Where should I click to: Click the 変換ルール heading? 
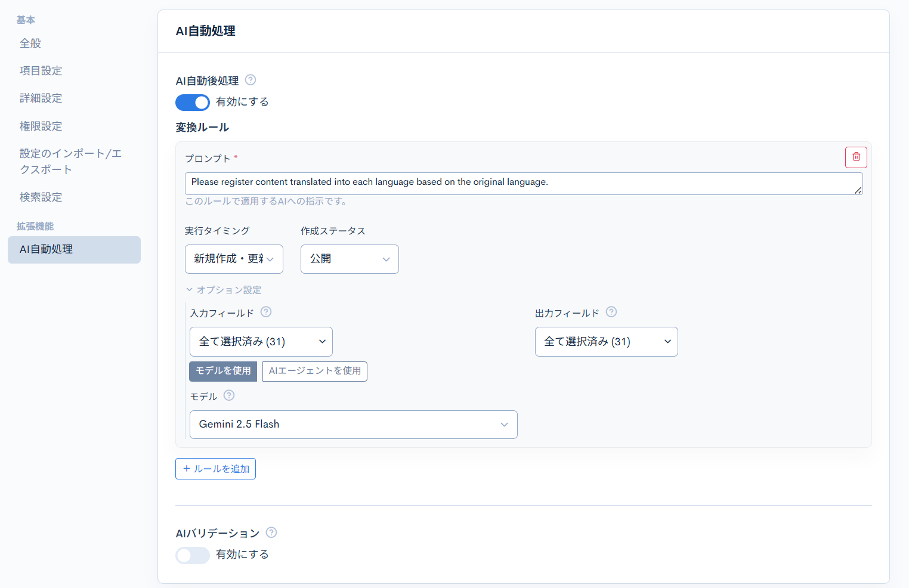(202, 127)
